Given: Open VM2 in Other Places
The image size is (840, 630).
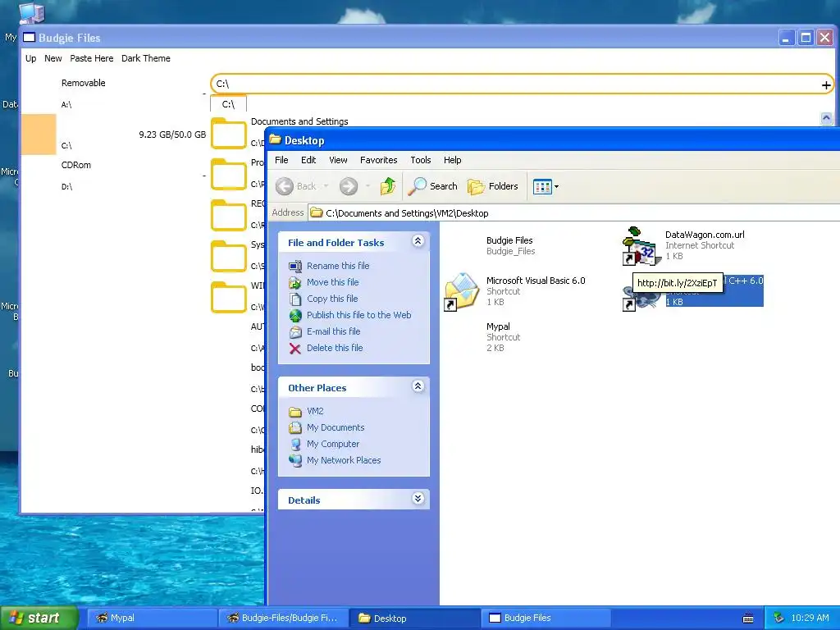Looking at the screenshot, I should point(315,412).
